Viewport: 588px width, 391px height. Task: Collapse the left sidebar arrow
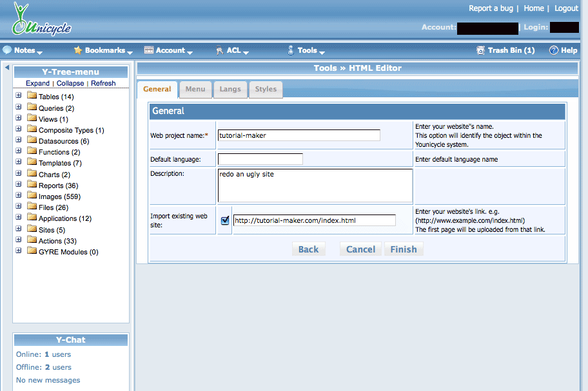pos(6,68)
